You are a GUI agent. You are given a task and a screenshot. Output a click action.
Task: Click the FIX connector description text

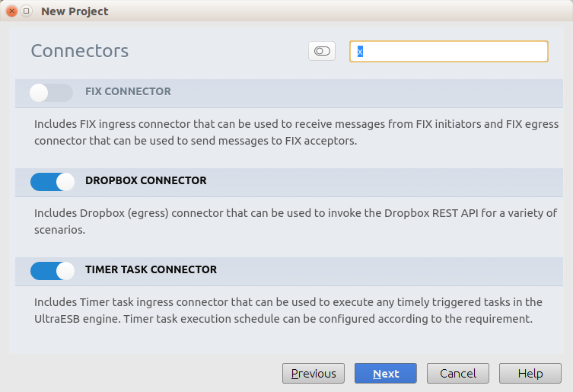pyautogui.click(x=296, y=132)
